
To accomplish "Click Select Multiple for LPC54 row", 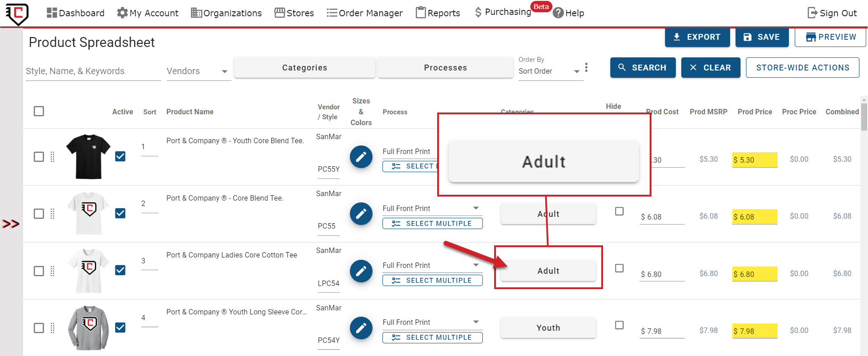I will click(432, 281).
